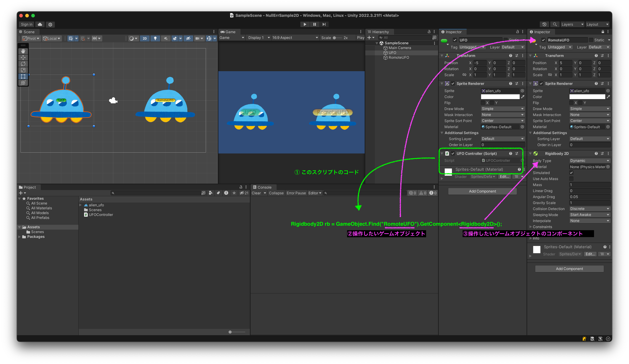Open the Sleeping Mode dropdown on Rigidbody 2D
Screen dimensions: 629x364
589,215
